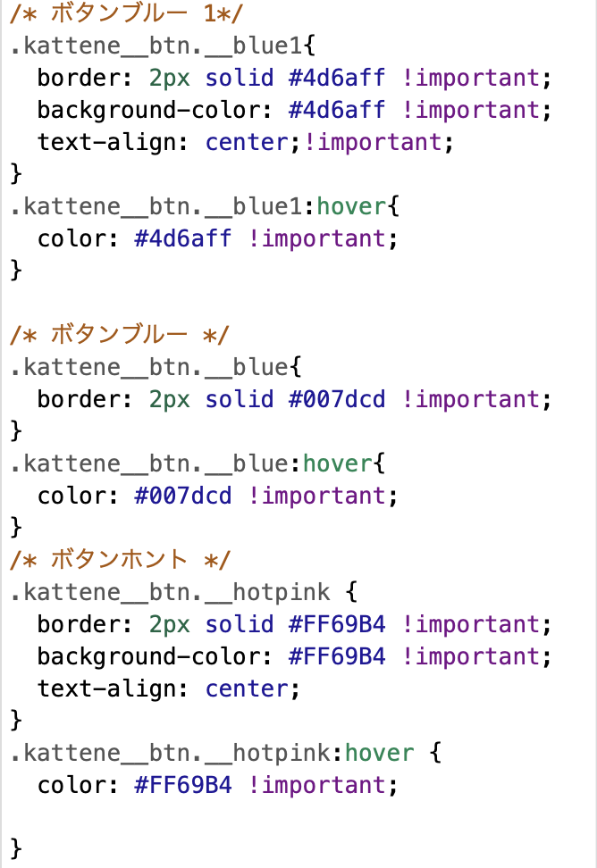Click the final closing brace at the bottom
The height and width of the screenshot is (868, 597).
[x=16, y=846]
